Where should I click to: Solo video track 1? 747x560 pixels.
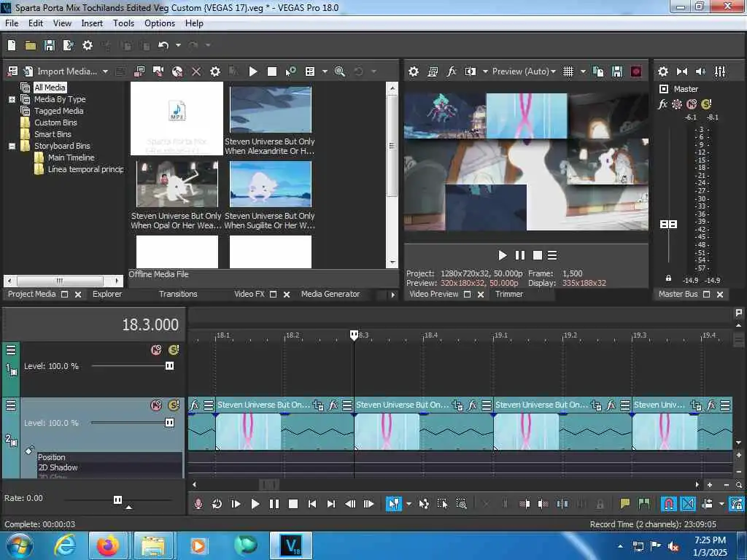pos(174,350)
